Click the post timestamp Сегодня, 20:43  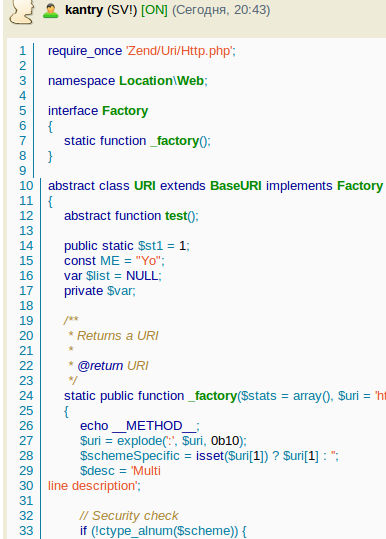(x=221, y=10)
